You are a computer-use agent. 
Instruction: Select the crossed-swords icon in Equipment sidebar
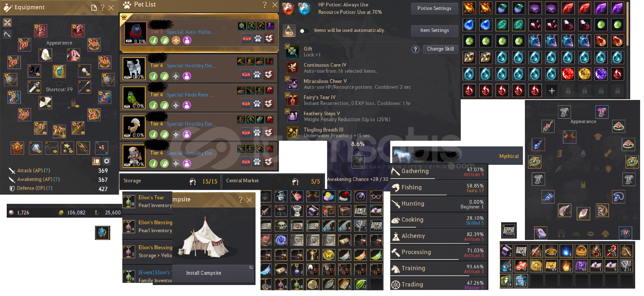(x=7, y=23)
